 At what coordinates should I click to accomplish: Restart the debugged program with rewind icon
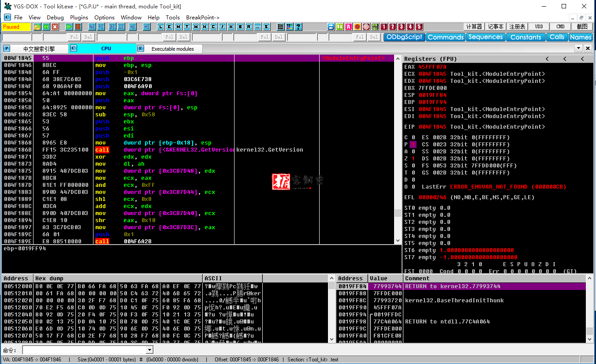click(46, 27)
